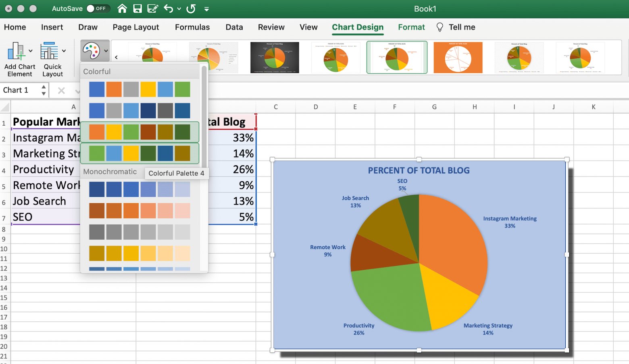The image size is (629, 364).
Task: Click the Save floppy disk icon
Action: pyautogui.click(x=137, y=8)
